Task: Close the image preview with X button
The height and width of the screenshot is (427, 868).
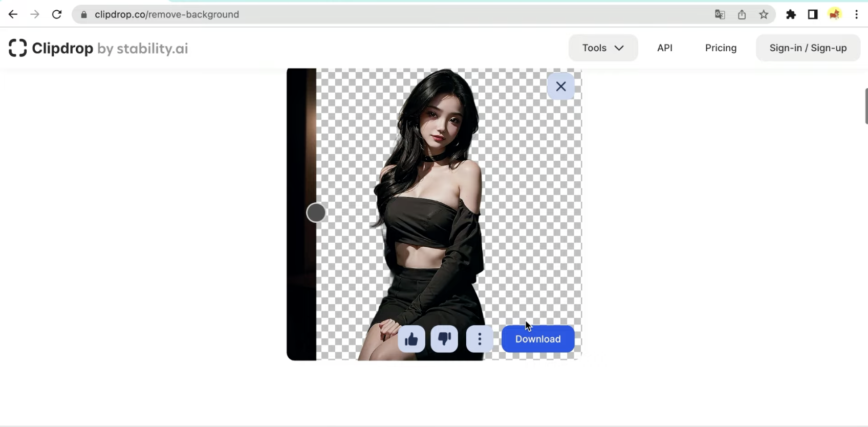Action: (x=561, y=87)
